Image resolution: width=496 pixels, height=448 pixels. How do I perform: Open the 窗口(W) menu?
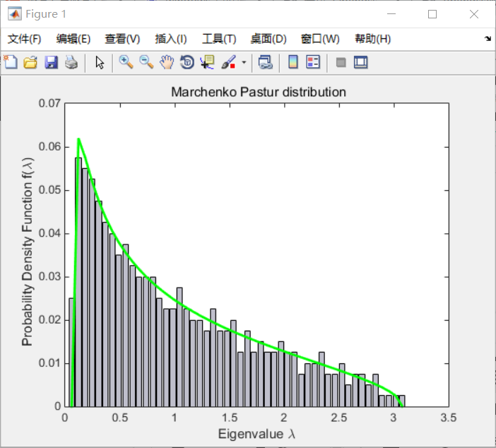click(320, 39)
